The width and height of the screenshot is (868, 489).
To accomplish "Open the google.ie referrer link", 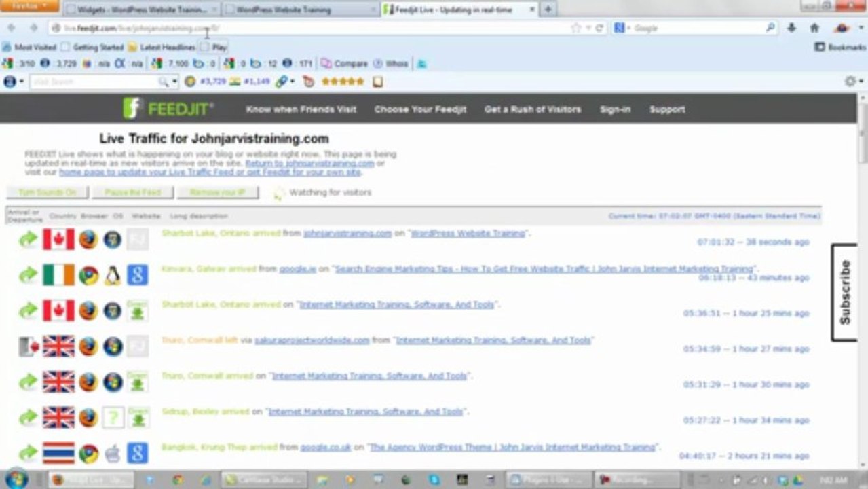I will 297,269.
